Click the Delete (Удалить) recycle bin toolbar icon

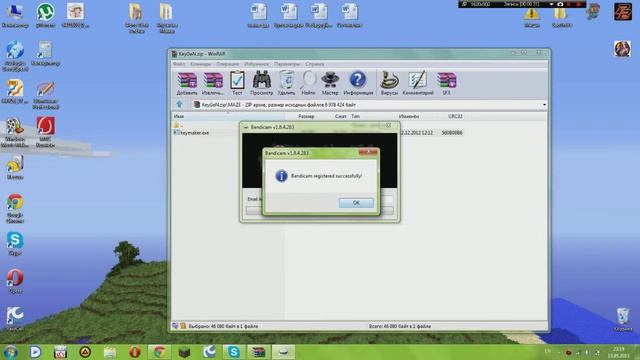coord(287,83)
